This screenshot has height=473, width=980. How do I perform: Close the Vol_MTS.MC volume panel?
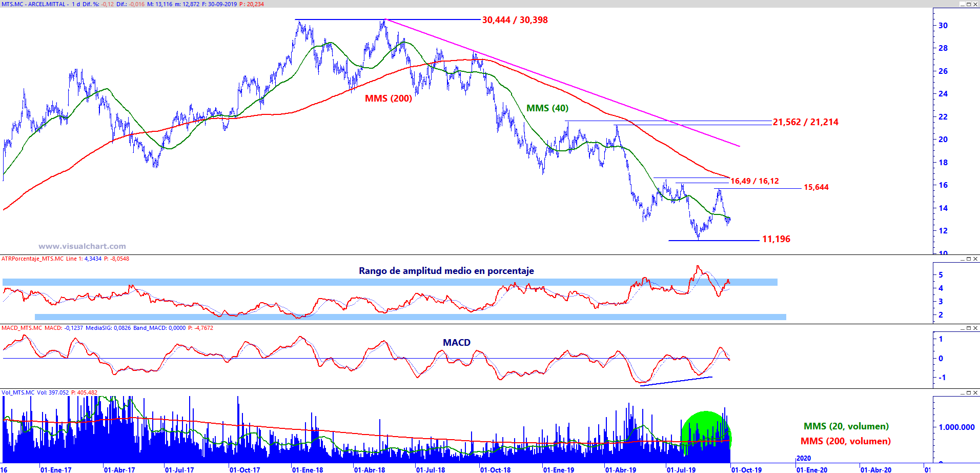(975, 392)
